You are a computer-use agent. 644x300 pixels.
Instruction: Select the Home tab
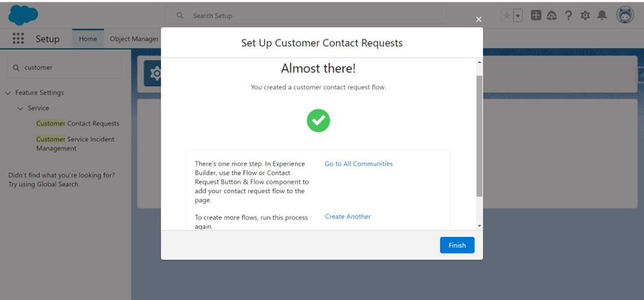pyautogui.click(x=88, y=38)
